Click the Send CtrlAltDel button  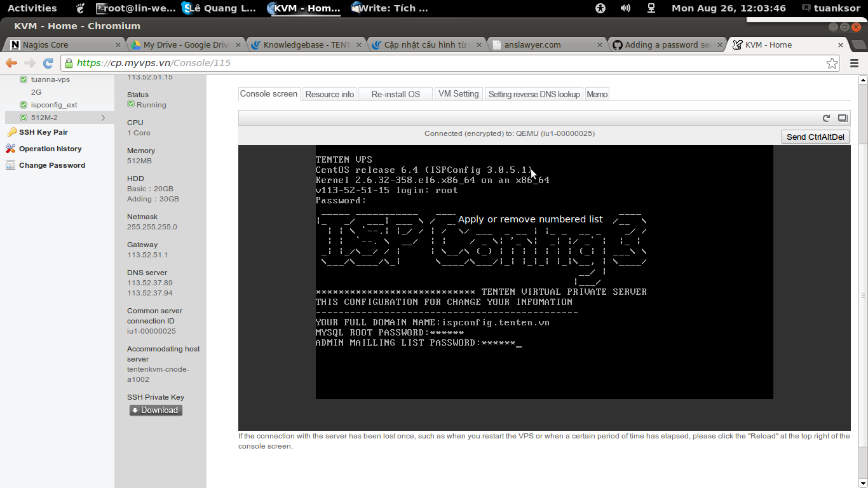[x=815, y=137]
